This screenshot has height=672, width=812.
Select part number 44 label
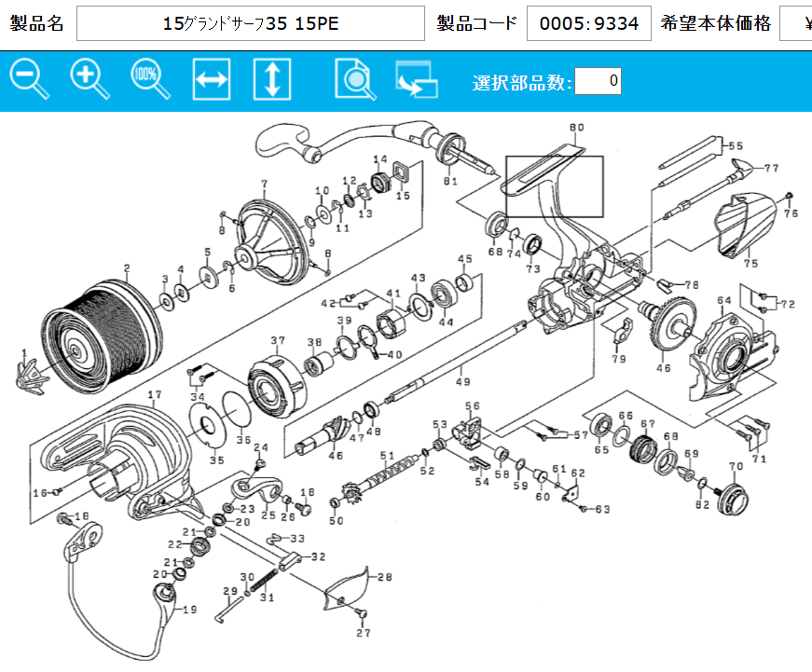point(446,322)
